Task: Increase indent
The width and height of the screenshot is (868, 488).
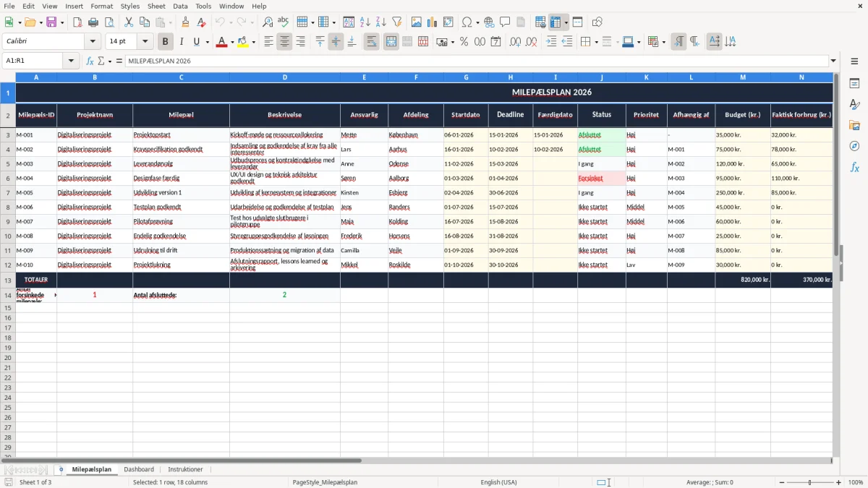Action: (x=551, y=42)
